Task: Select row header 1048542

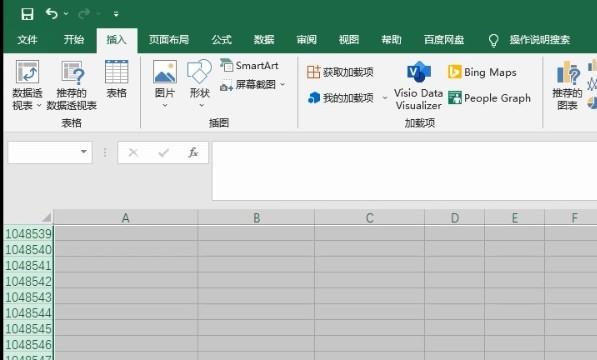Action: pos(29,281)
